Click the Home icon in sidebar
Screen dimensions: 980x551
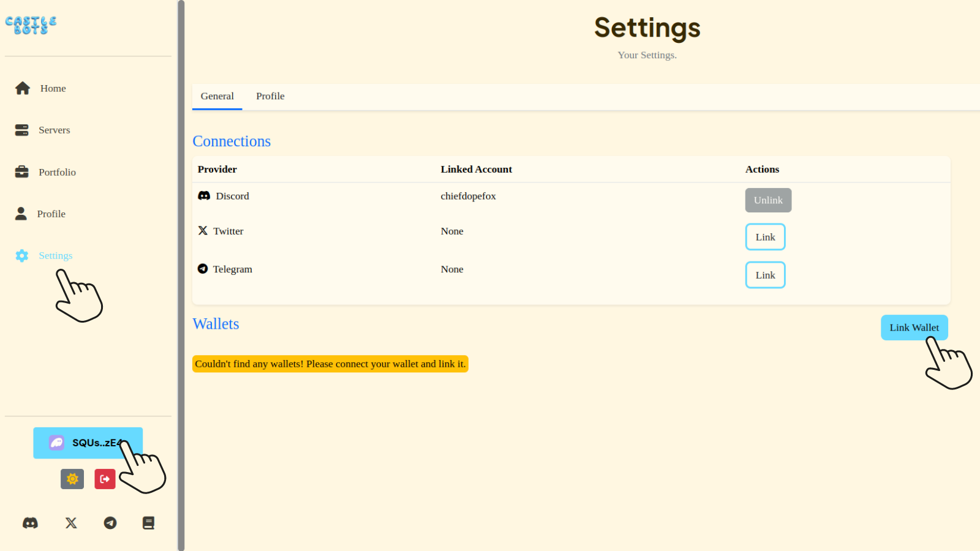click(x=23, y=88)
